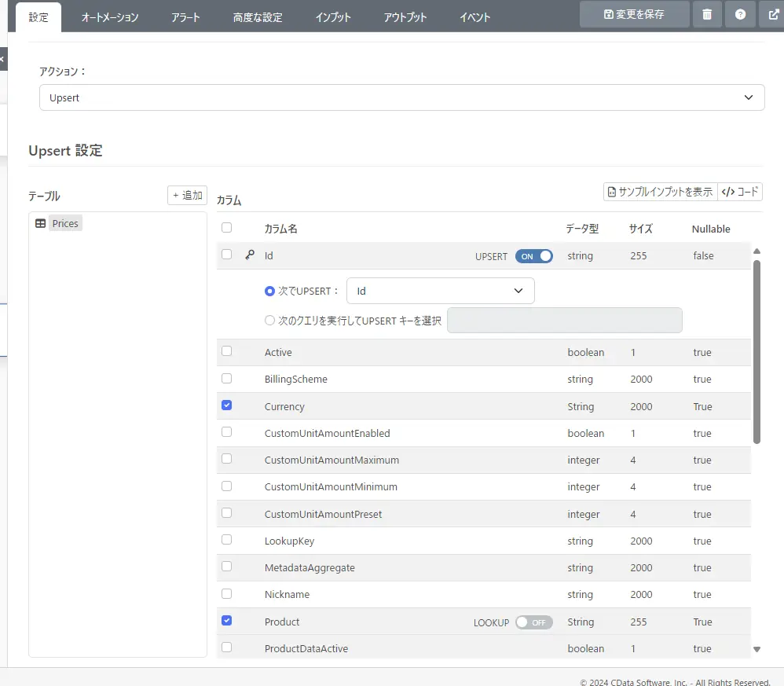
Task: Enable the LOOKUP toggle for Product
Action: (x=534, y=622)
